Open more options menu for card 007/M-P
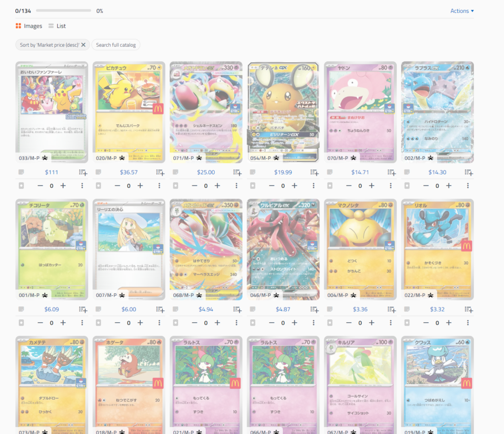The width and height of the screenshot is (504, 434). click(159, 323)
